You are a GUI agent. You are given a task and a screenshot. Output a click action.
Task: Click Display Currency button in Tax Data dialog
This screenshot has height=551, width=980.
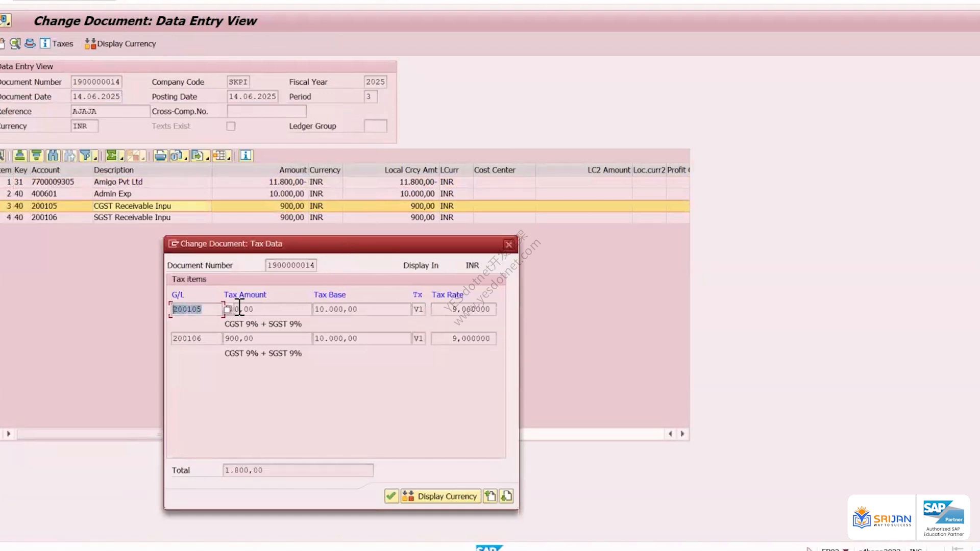[440, 496]
